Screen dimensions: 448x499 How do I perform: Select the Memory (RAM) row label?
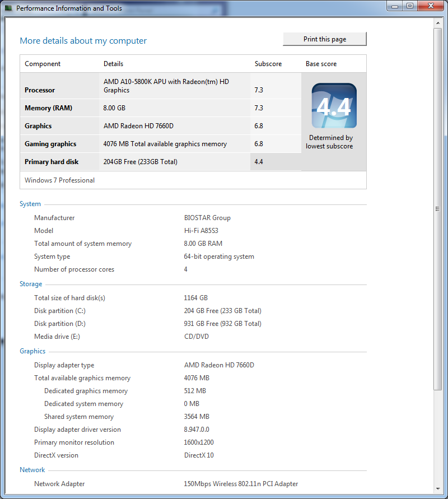tap(48, 108)
